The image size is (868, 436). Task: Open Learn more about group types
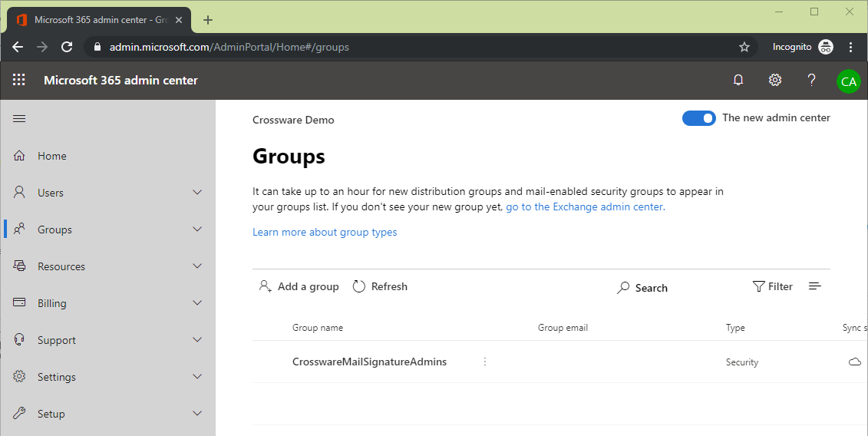[325, 232]
